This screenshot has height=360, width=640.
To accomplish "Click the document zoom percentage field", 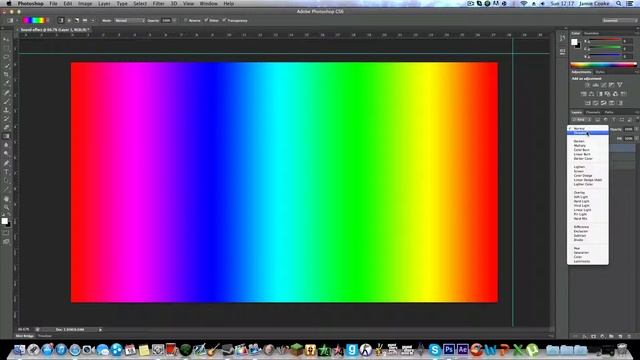I will 24,329.
